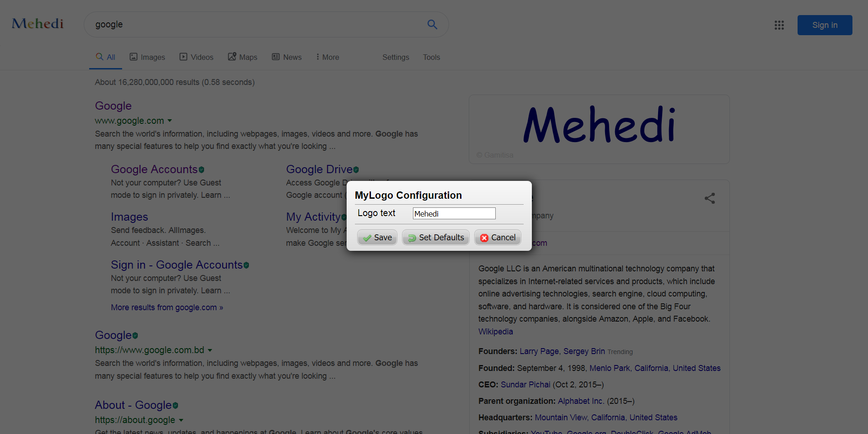This screenshot has width=868, height=434.
Task: Click Set Defaults in MyLogo Configuration
Action: pos(436,238)
